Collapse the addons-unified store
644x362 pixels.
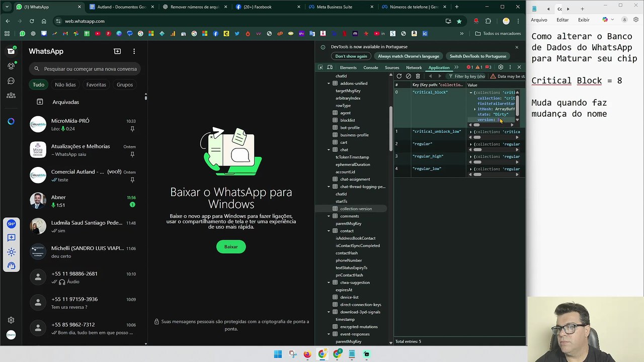pyautogui.click(x=329, y=83)
